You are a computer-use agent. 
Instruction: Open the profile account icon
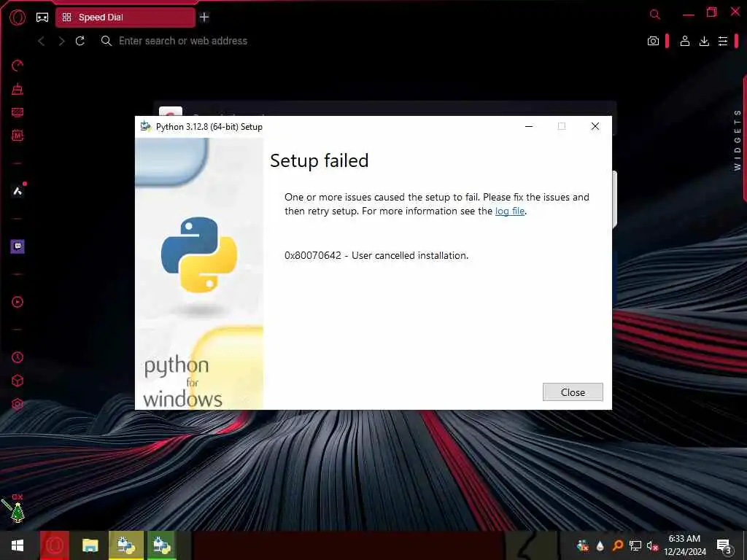click(x=684, y=41)
